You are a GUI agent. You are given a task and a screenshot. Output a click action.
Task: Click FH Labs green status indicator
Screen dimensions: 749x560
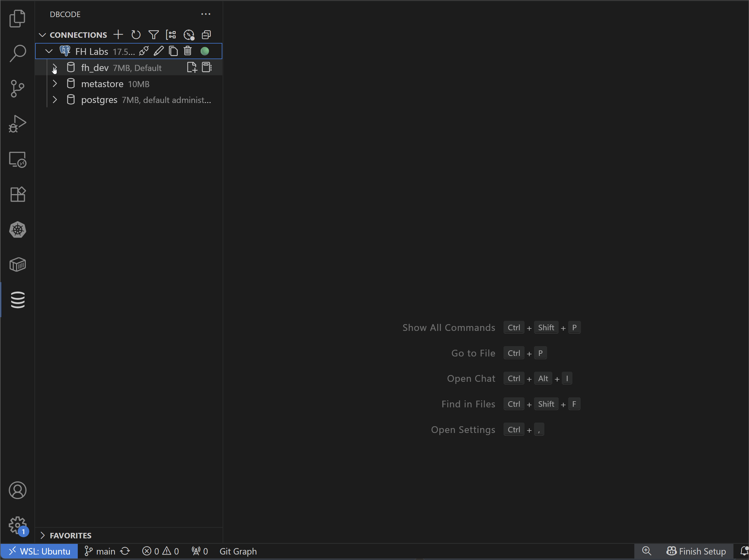coord(205,51)
